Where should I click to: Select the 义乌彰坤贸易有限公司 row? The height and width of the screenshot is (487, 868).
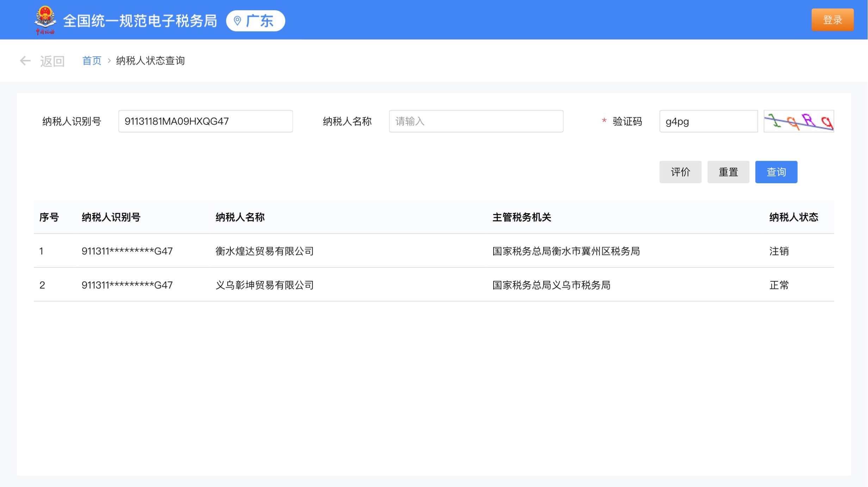coord(264,285)
